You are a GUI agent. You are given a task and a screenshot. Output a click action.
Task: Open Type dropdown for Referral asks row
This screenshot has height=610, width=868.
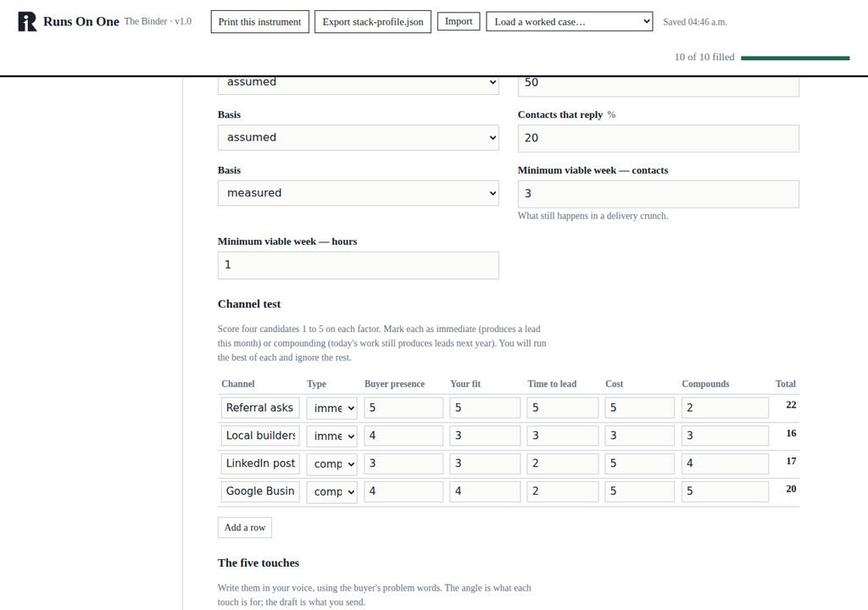tap(332, 408)
